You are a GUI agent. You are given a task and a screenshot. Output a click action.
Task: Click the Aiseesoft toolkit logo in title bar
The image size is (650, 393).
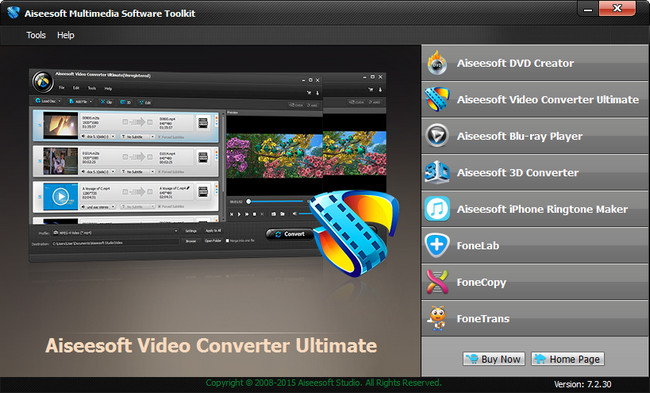(13, 12)
